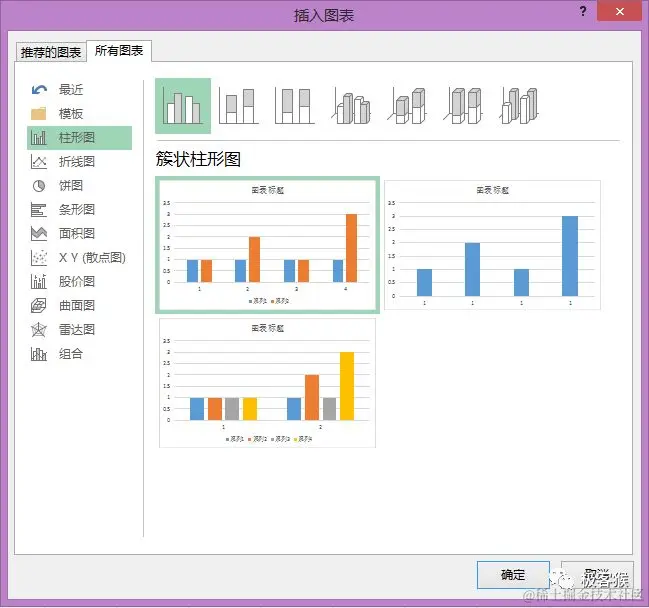Select the 3-D column subtype icon

tap(519, 106)
